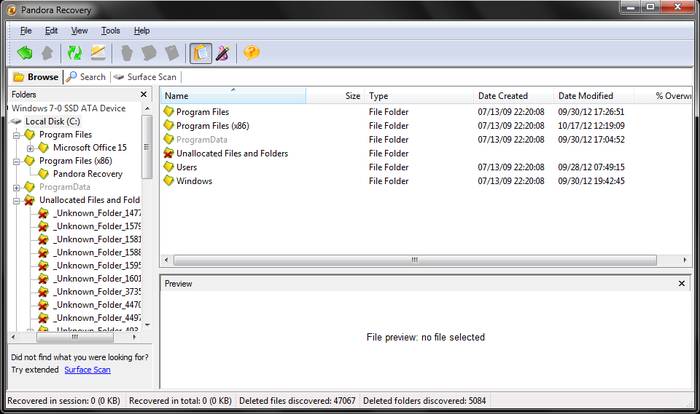
Task: Sort file list by Size column
Action: click(x=335, y=96)
